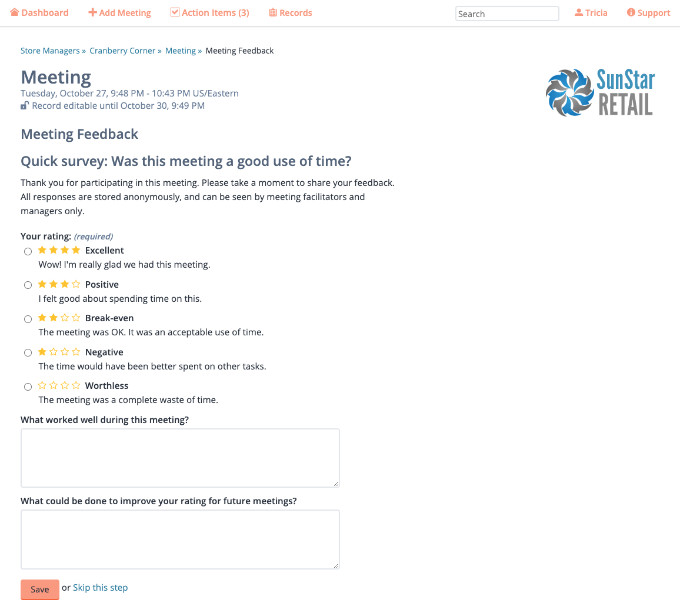
Task: Click the user icon beside Tricia
Action: tap(578, 12)
